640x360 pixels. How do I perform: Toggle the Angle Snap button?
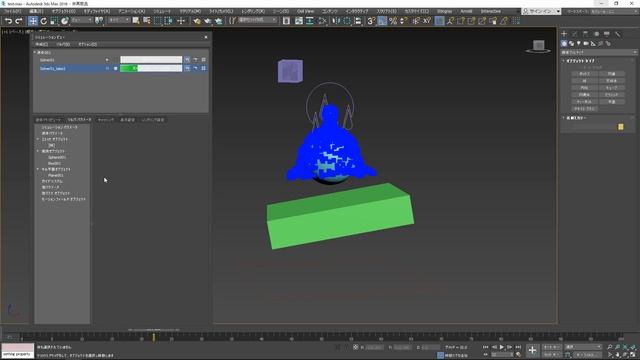point(382,20)
